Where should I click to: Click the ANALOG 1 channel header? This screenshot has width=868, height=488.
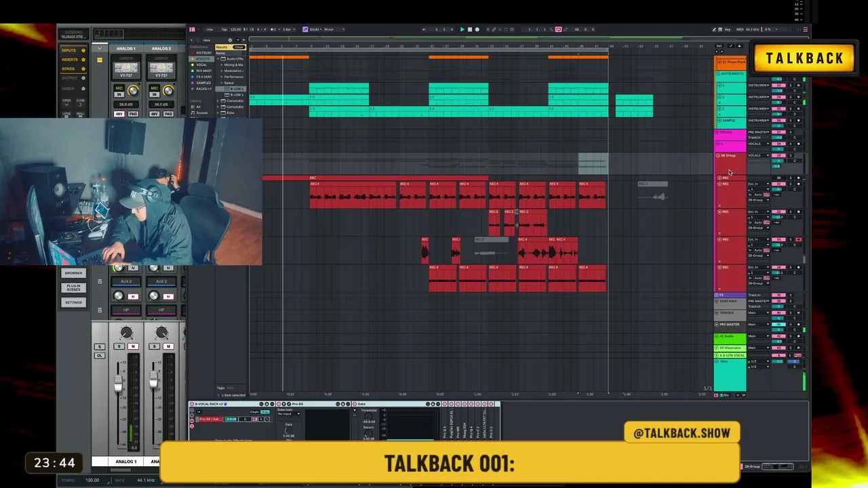click(x=126, y=49)
